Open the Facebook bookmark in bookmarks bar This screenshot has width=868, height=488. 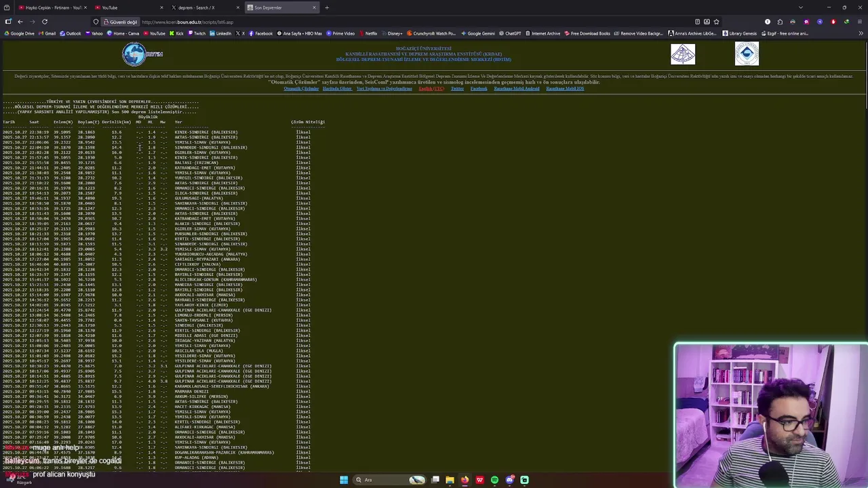coord(260,33)
